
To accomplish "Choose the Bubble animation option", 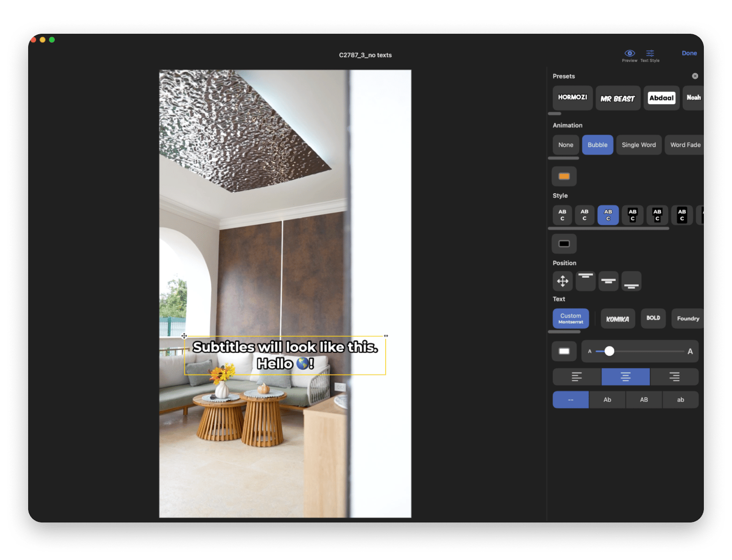I will (597, 145).
